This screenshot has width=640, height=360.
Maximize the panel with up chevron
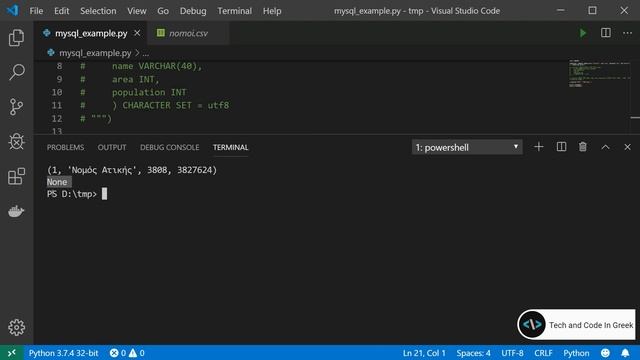[605, 147]
